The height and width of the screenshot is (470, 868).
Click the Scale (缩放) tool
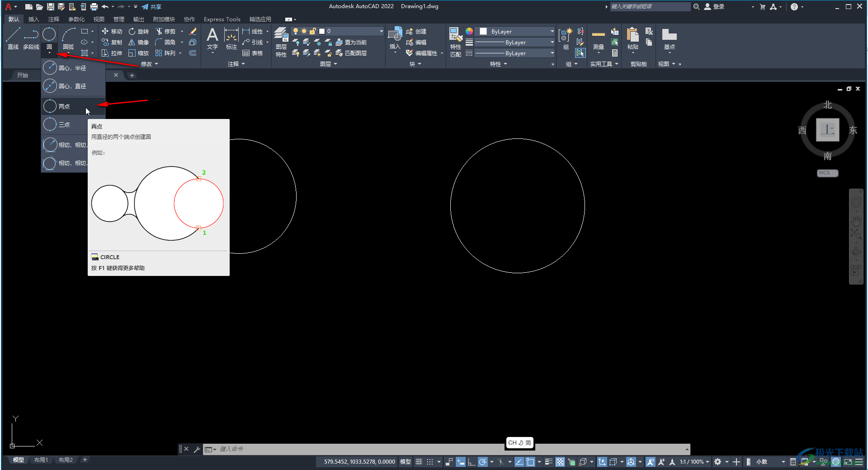138,53
